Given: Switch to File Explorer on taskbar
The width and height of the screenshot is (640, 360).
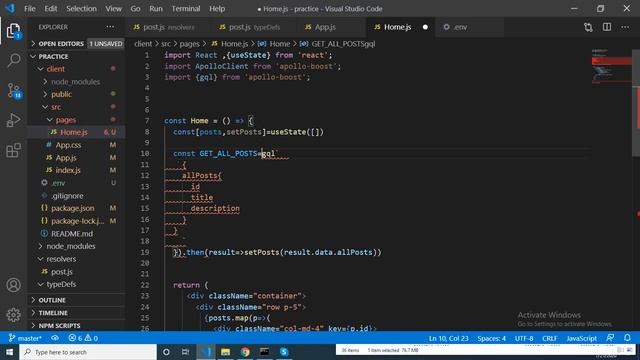Looking at the screenshot, I should click(225, 352).
